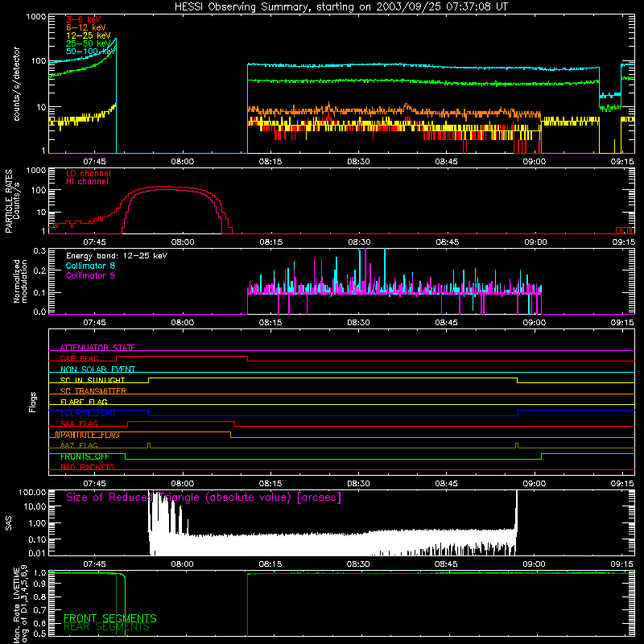The image size is (644, 644).
Task: Select the 'Mon. Rate LIVETIME' axis title
Action: click(20, 605)
